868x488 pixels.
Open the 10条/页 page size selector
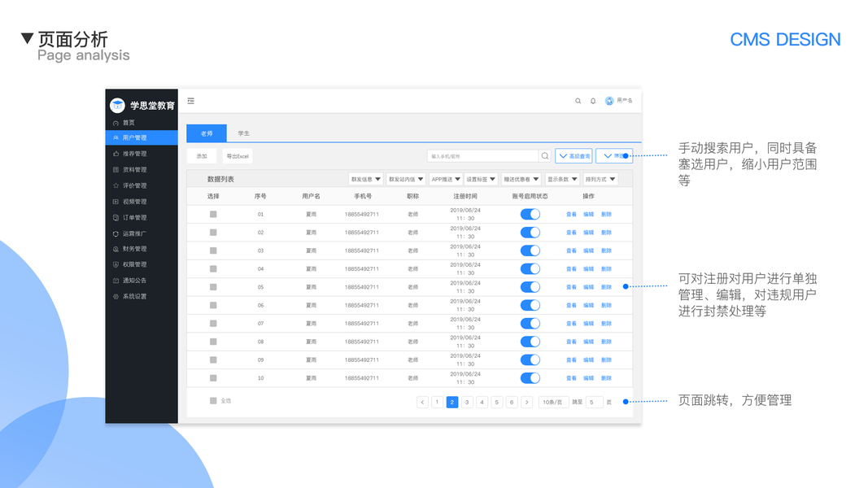tap(553, 403)
